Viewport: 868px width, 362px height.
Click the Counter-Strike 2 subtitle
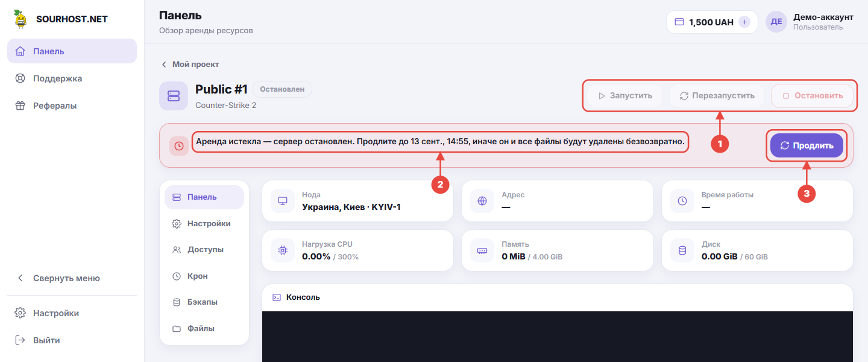click(226, 105)
